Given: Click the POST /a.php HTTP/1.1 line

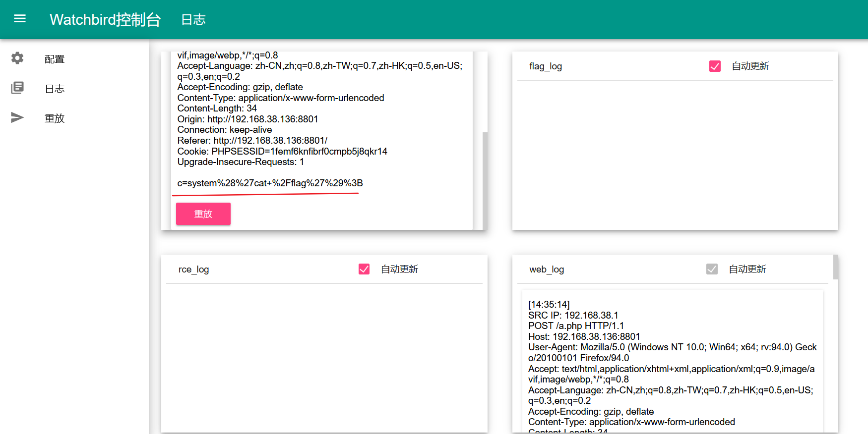Looking at the screenshot, I should click(576, 326).
